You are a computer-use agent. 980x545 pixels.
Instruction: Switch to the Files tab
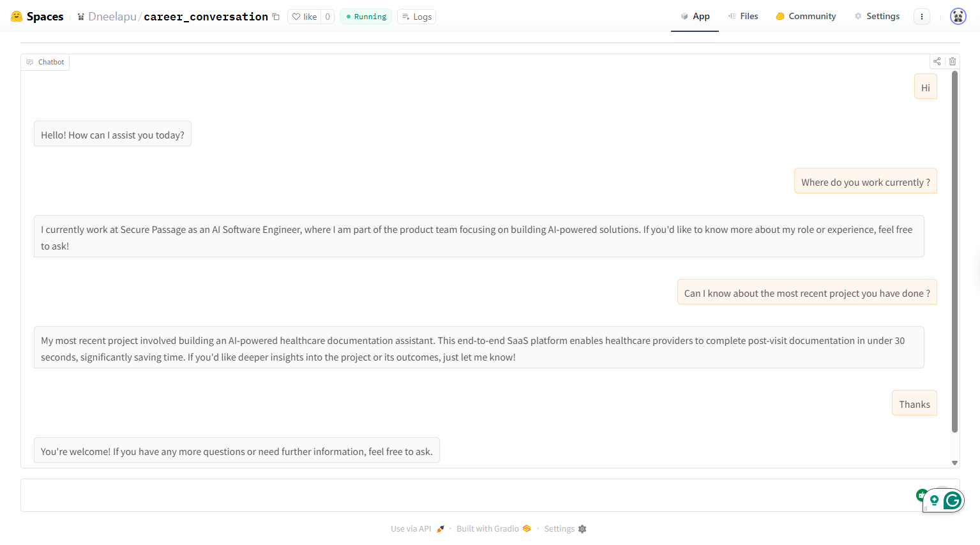click(x=743, y=16)
